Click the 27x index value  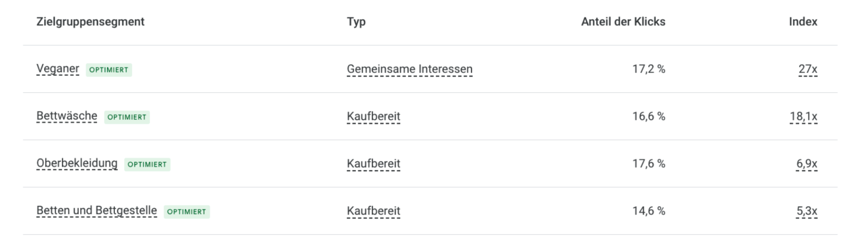pyautogui.click(x=808, y=69)
